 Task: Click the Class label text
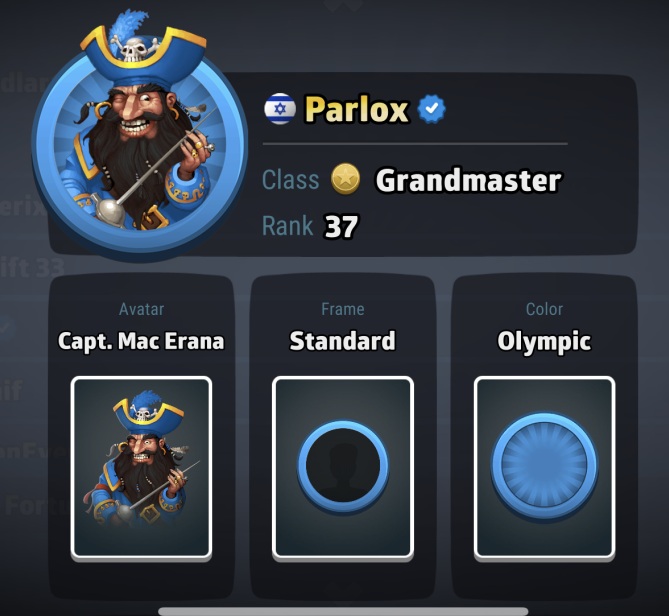tap(291, 180)
